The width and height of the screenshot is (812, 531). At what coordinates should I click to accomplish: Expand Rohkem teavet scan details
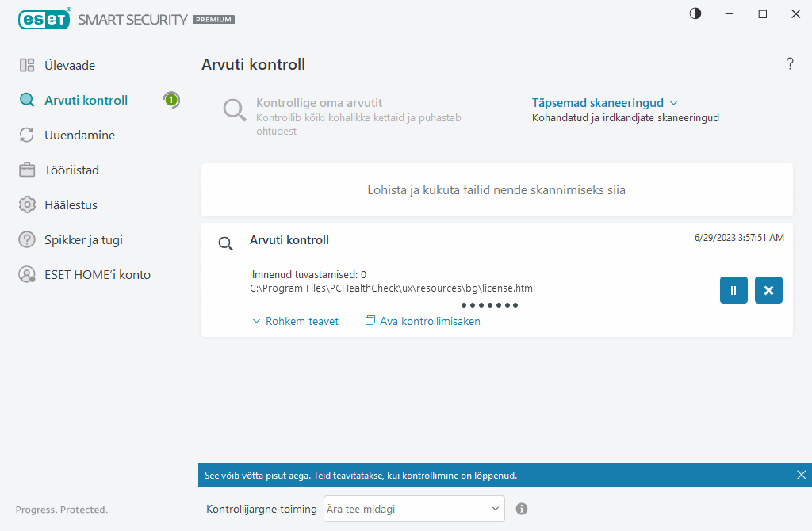tap(295, 321)
